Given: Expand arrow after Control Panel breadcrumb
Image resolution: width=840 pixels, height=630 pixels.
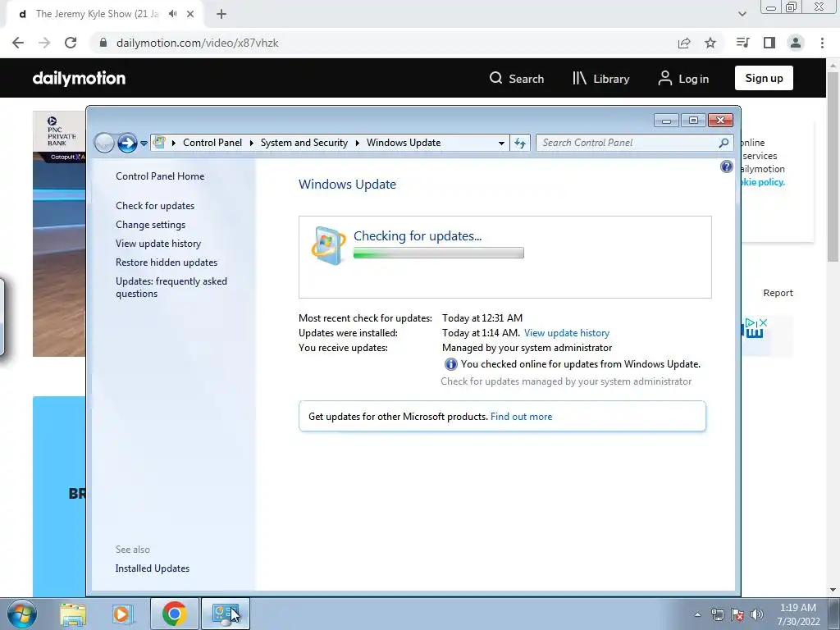Looking at the screenshot, I should point(251,143).
